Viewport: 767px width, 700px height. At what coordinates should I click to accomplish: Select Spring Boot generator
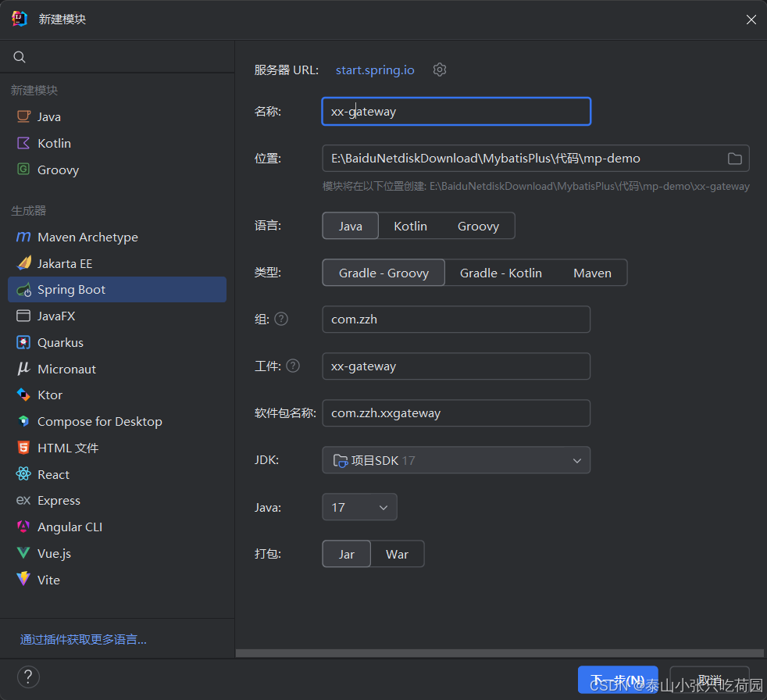[117, 290]
